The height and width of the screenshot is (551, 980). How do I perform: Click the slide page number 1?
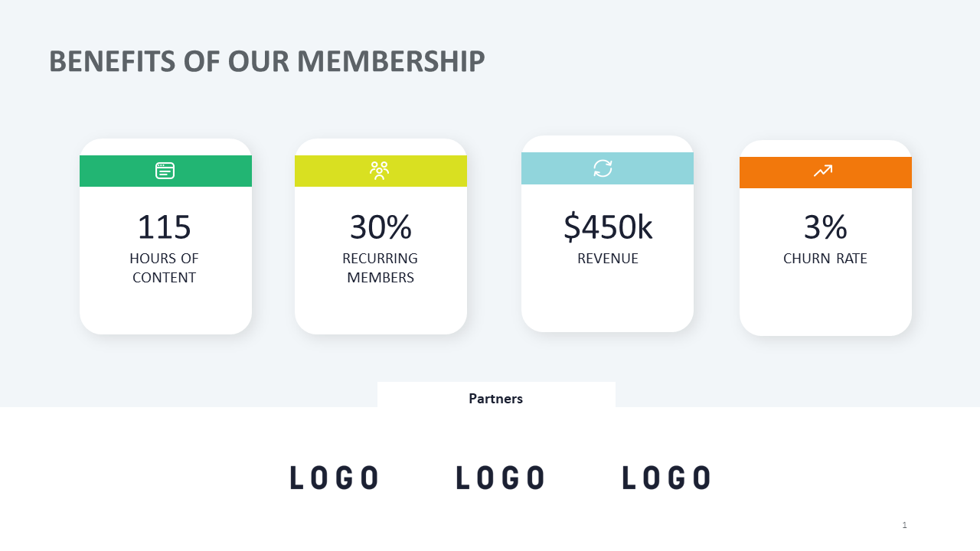904,525
